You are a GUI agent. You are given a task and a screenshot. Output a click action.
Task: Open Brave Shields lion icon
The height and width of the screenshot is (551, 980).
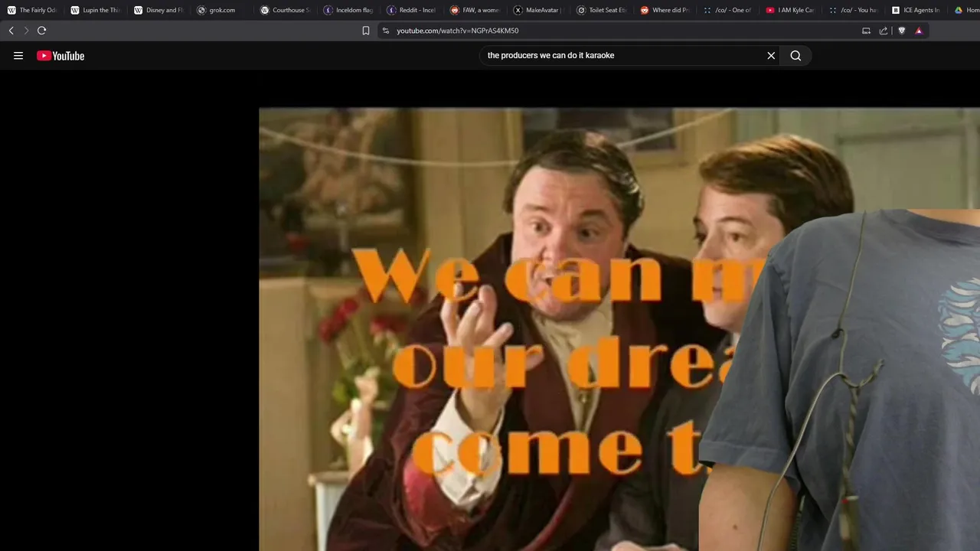point(901,31)
